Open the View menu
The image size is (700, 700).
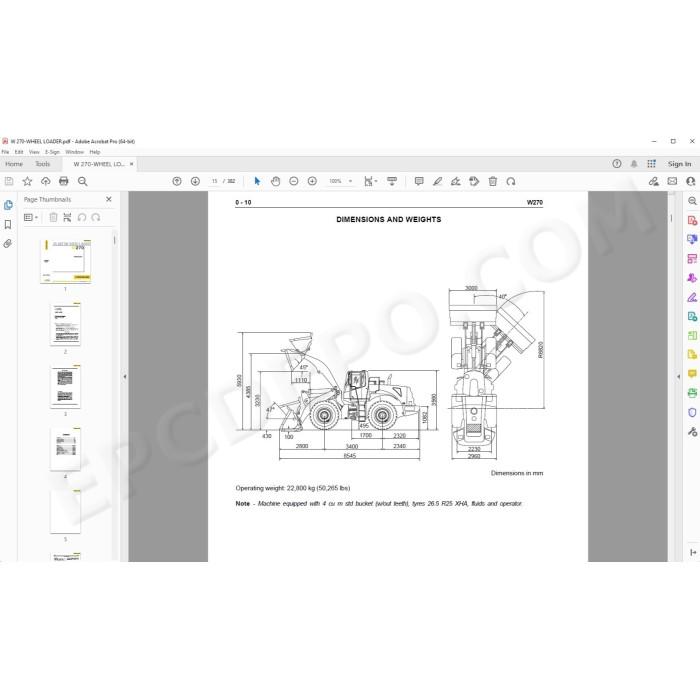coord(34,152)
